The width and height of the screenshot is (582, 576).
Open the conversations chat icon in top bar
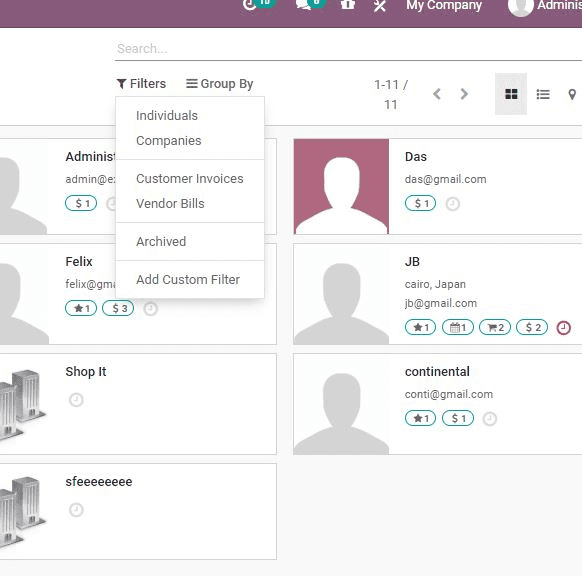pos(304,4)
